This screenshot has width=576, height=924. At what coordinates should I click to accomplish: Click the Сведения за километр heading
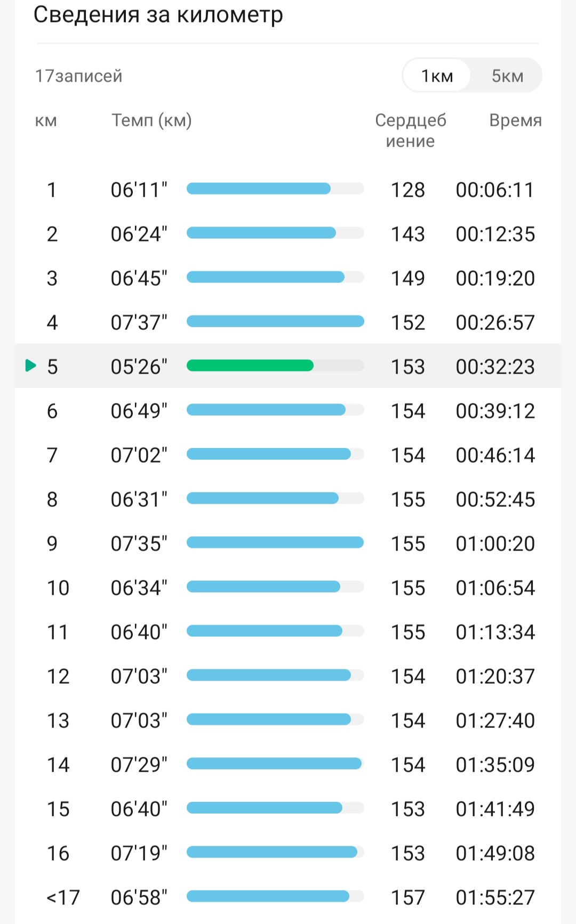pyautogui.click(x=158, y=14)
